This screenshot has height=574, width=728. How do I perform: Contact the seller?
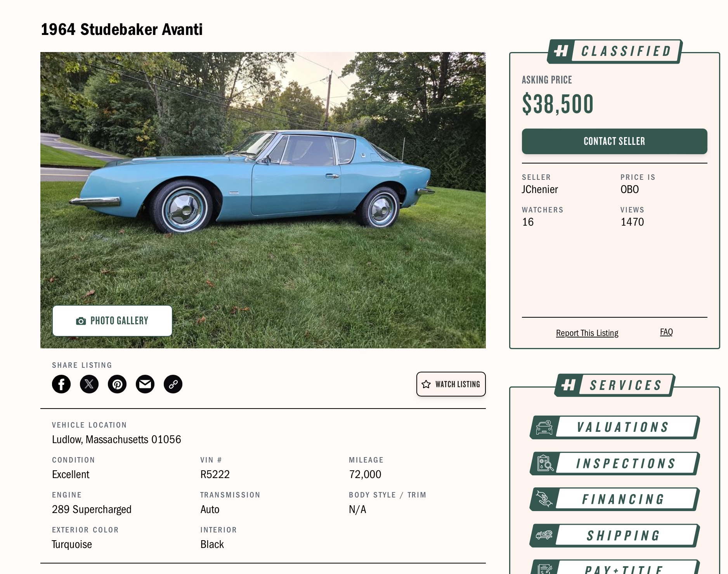click(614, 141)
